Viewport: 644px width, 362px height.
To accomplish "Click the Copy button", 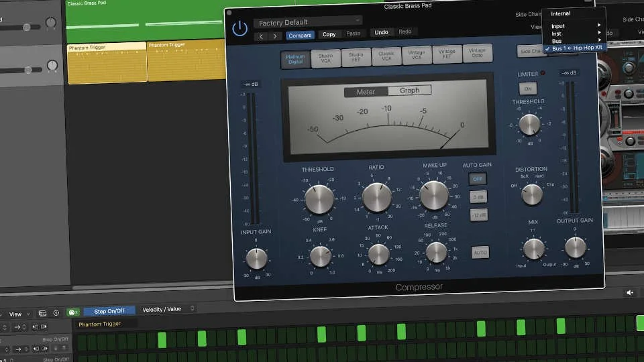I will click(329, 34).
